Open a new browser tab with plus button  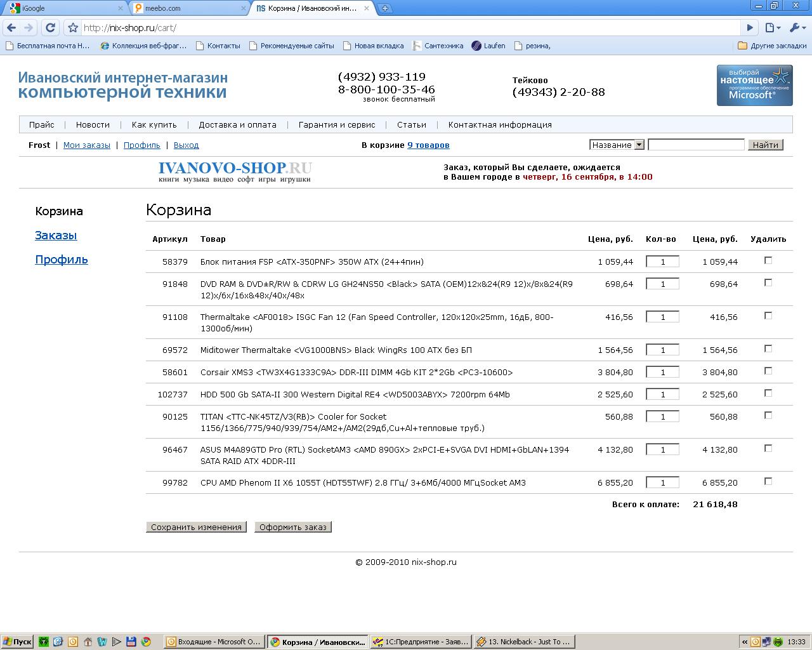click(x=385, y=8)
